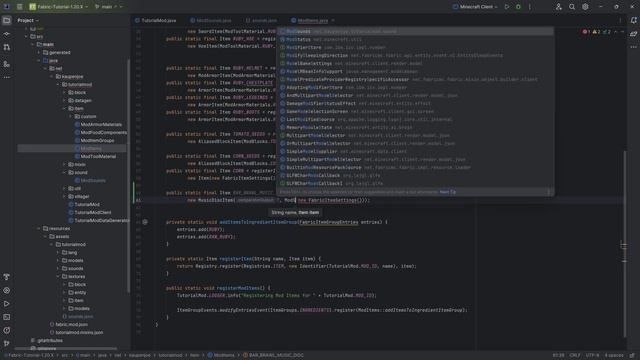Collapse the src folder
The image size is (640, 360).
point(27,37)
